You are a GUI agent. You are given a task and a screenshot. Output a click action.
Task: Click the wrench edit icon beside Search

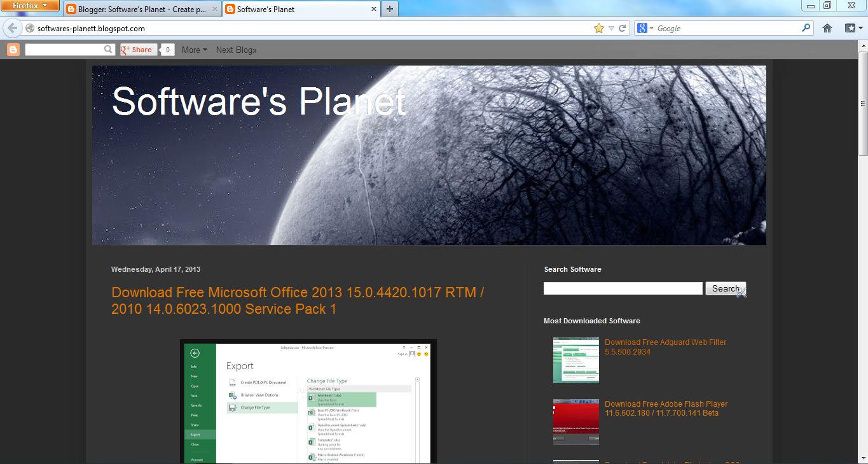point(741,292)
